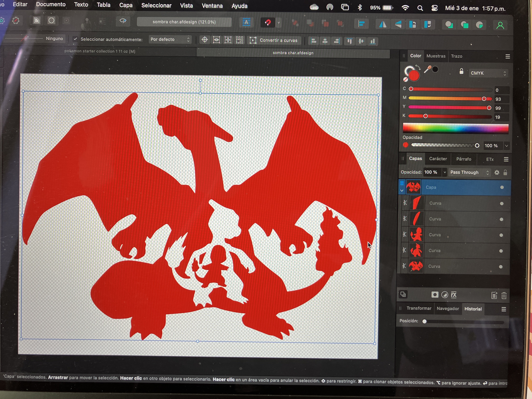Screen dimensions: 532x399
Task: Click the account person icon in toolbar
Action: pos(500,25)
